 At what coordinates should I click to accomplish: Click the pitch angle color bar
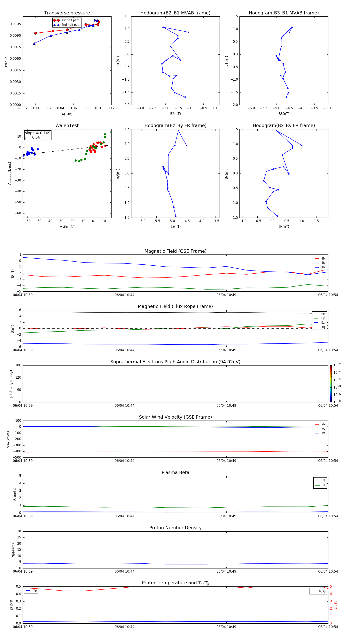pos(331,384)
